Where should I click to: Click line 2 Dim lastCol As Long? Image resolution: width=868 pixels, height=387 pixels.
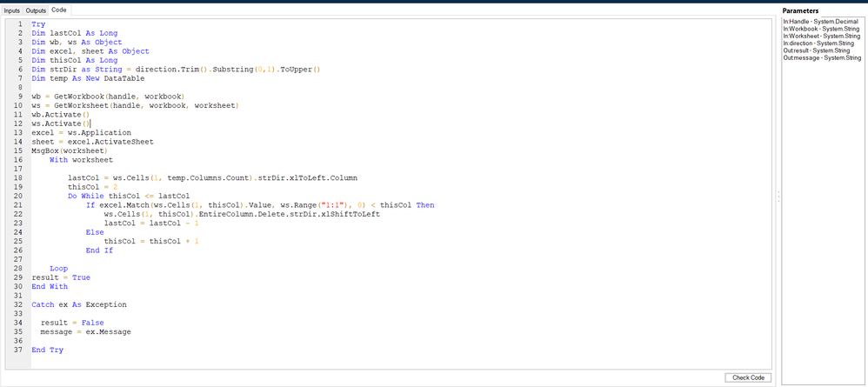tap(74, 33)
